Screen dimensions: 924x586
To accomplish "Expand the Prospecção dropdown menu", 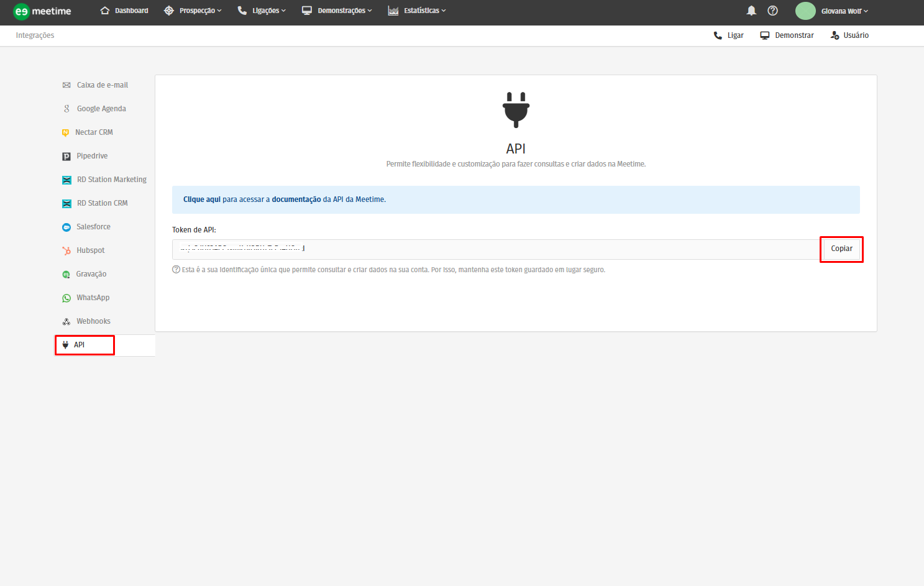I will tap(193, 11).
